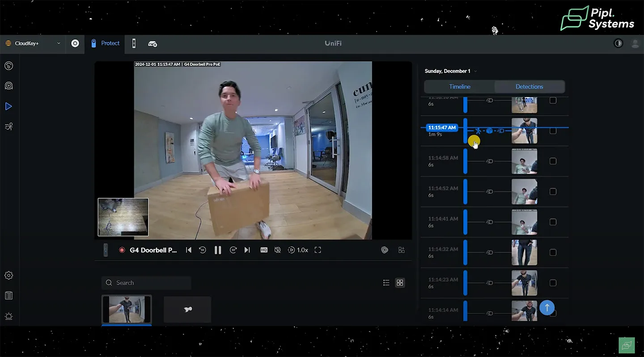Skip forward 10 seconds

tap(233, 250)
